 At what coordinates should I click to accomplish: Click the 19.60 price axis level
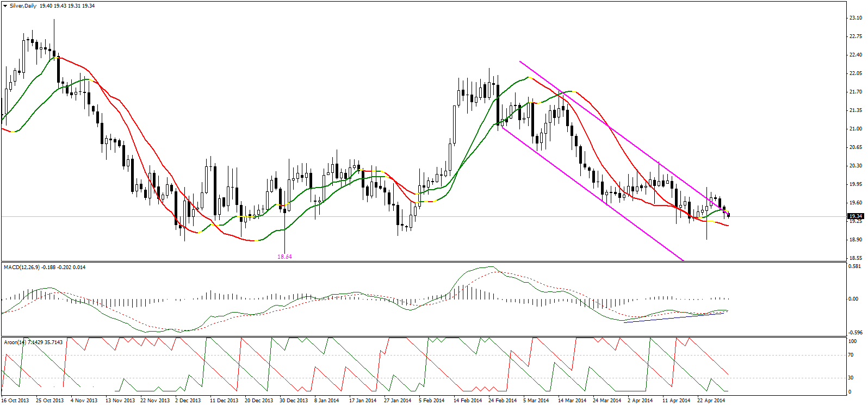tap(855, 203)
